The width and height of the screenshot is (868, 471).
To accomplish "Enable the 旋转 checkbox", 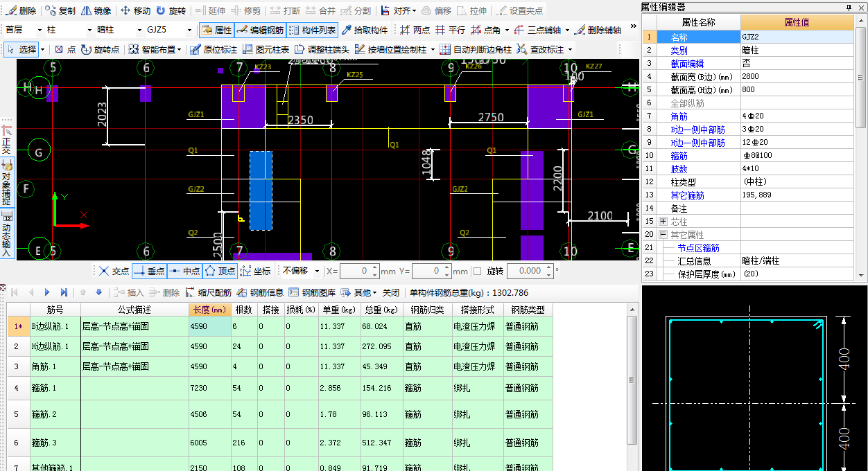I will [476, 271].
